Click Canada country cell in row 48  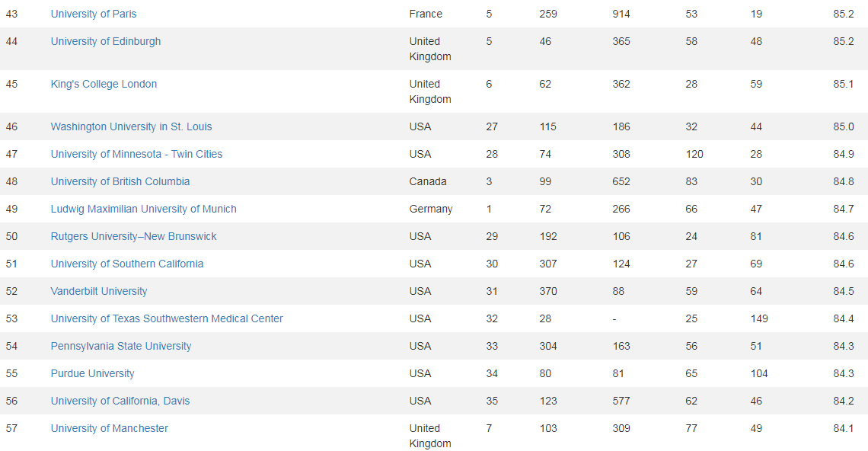click(428, 182)
